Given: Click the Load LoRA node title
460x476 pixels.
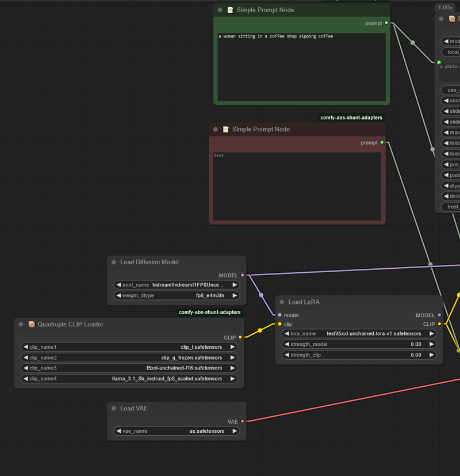Looking at the screenshot, I should click(304, 302).
